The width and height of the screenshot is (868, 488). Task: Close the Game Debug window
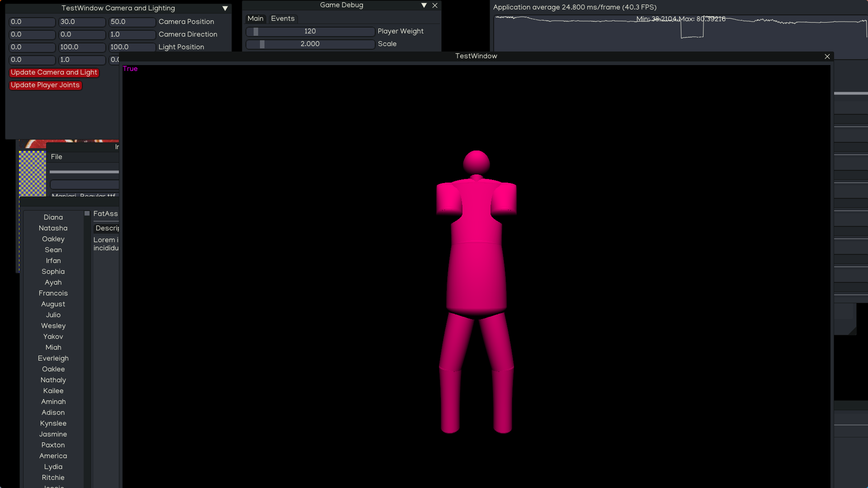[435, 5]
